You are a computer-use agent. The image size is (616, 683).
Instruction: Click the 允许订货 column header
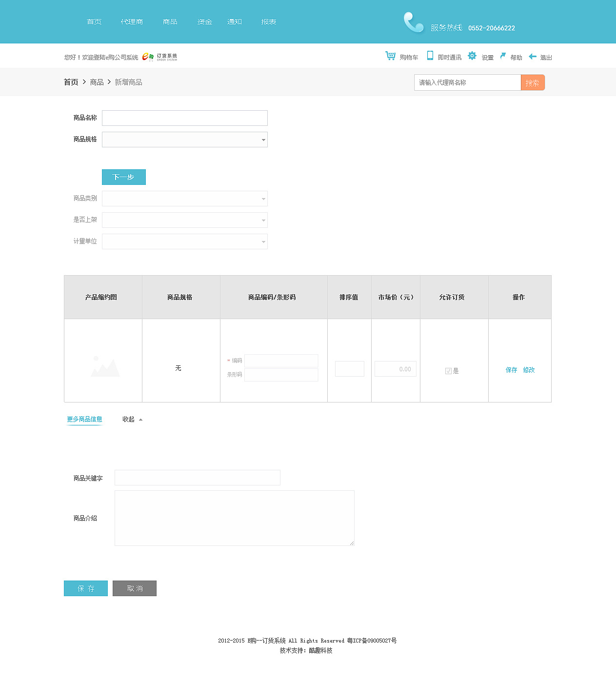(454, 297)
